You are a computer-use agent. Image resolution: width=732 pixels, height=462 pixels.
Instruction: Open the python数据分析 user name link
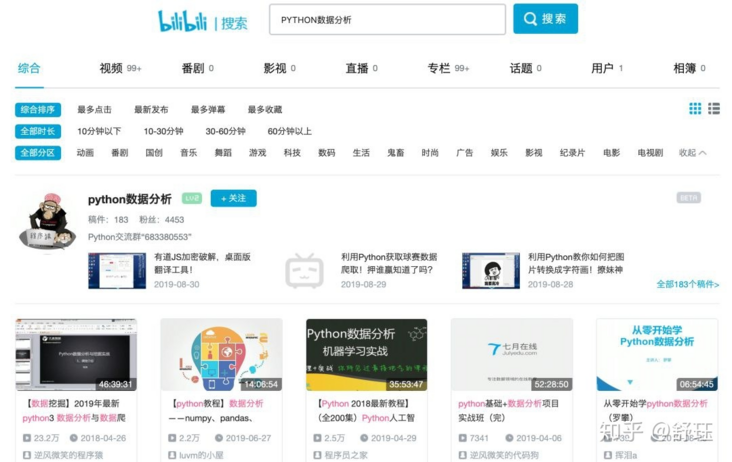pyautogui.click(x=130, y=199)
